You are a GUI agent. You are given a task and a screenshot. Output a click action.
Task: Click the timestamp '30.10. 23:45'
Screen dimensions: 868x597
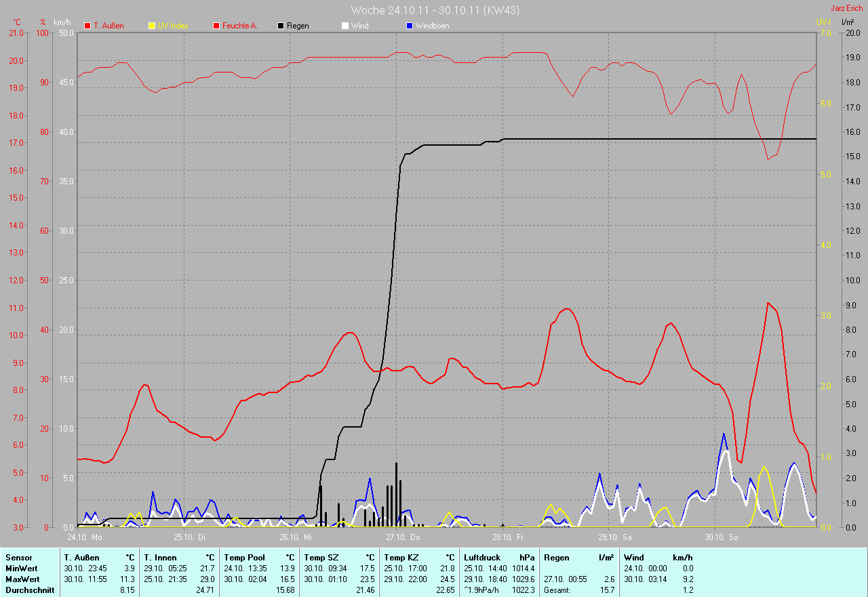(85, 568)
